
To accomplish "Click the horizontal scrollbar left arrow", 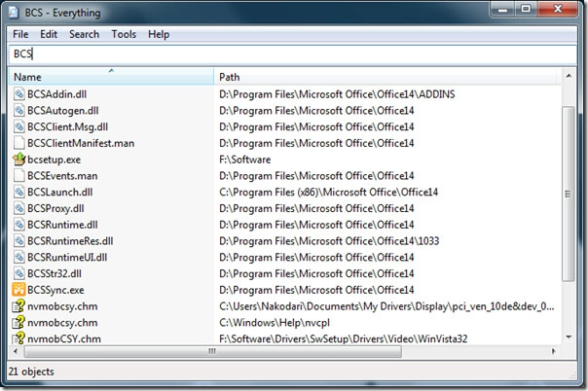I will pyautogui.click(x=16, y=351).
